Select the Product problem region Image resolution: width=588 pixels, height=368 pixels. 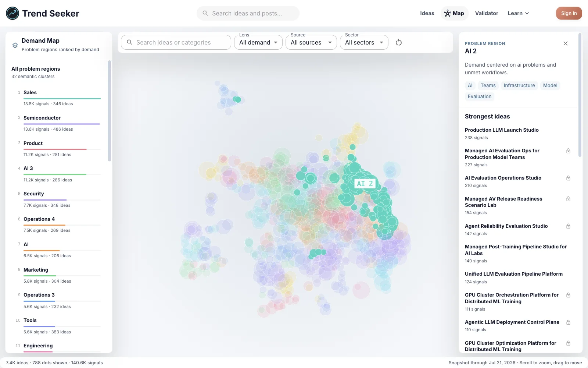point(59,149)
